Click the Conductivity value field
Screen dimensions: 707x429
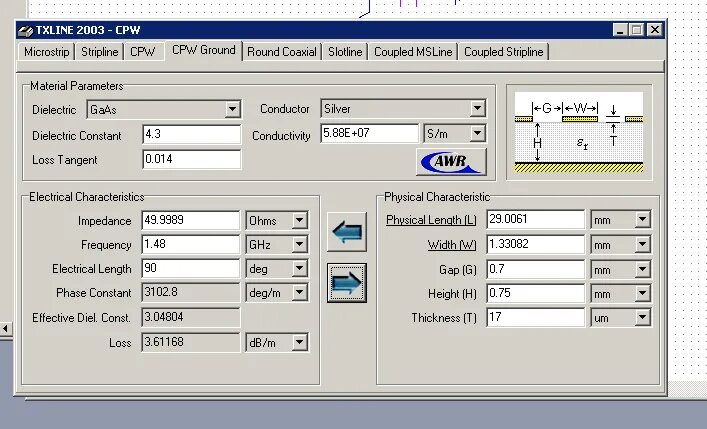coord(370,133)
